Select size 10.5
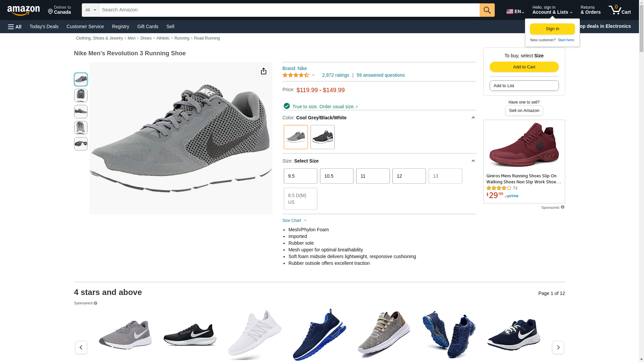The image size is (644, 362). 337,176
